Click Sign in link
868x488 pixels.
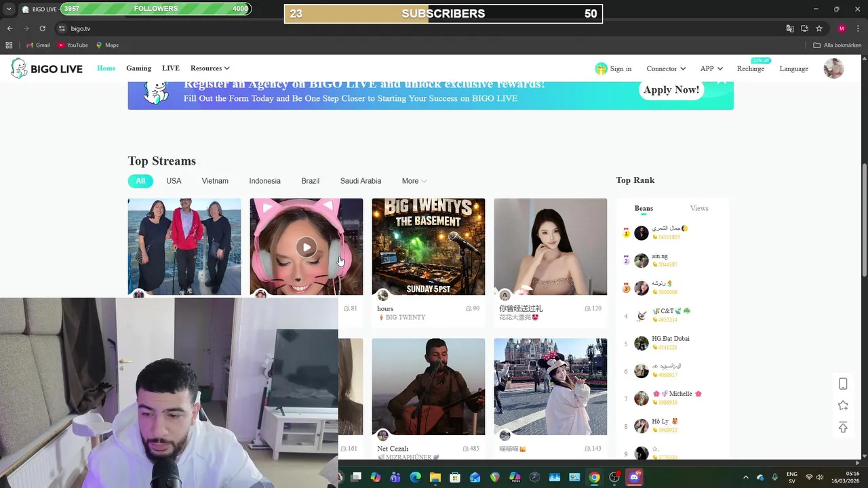[613, 68]
